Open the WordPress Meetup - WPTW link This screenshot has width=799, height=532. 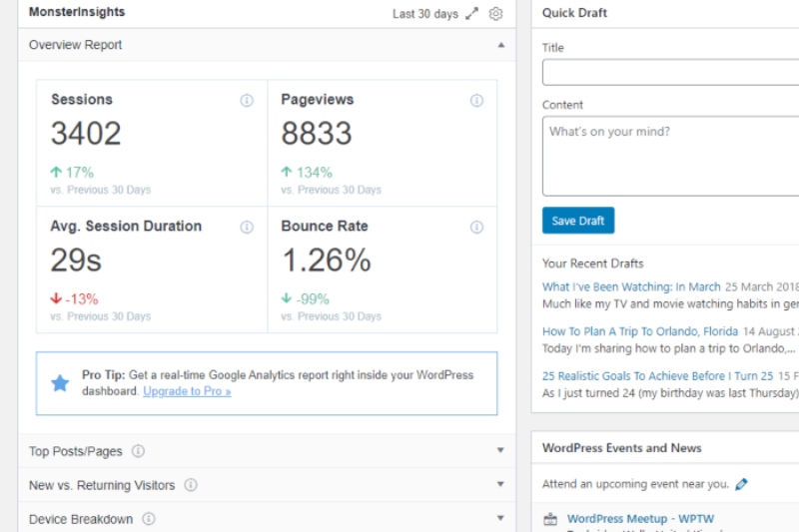pyautogui.click(x=640, y=519)
